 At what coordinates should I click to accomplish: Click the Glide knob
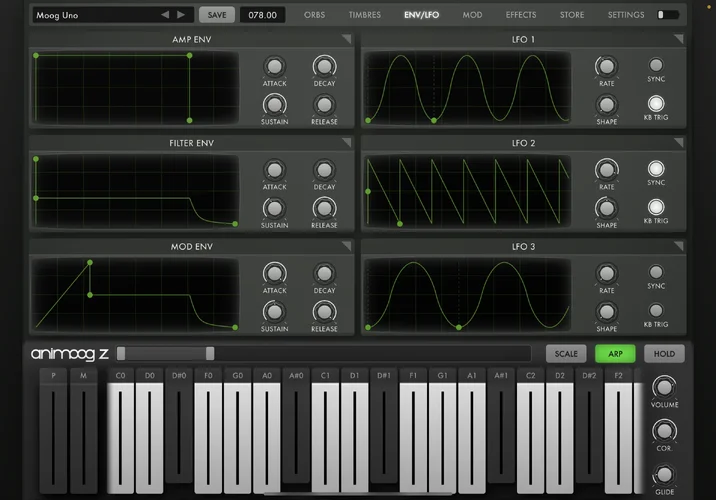[x=664, y=474]
